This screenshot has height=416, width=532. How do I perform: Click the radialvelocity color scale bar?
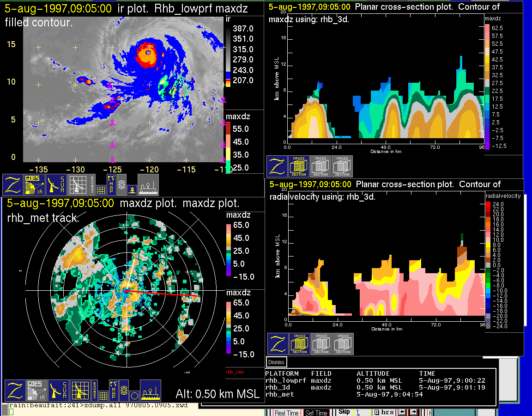tap(488, 265)
